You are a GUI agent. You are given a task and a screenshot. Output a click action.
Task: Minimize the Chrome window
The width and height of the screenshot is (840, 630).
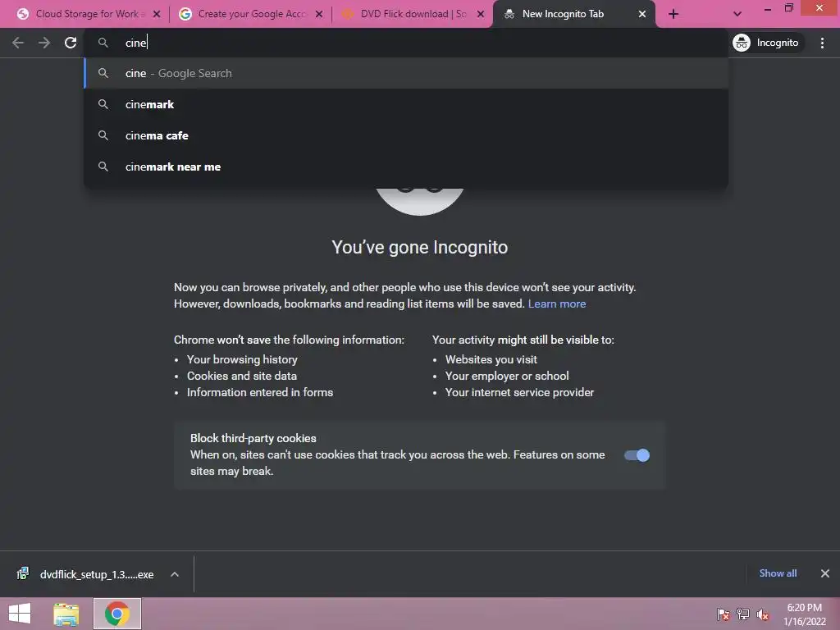point(767,9)
